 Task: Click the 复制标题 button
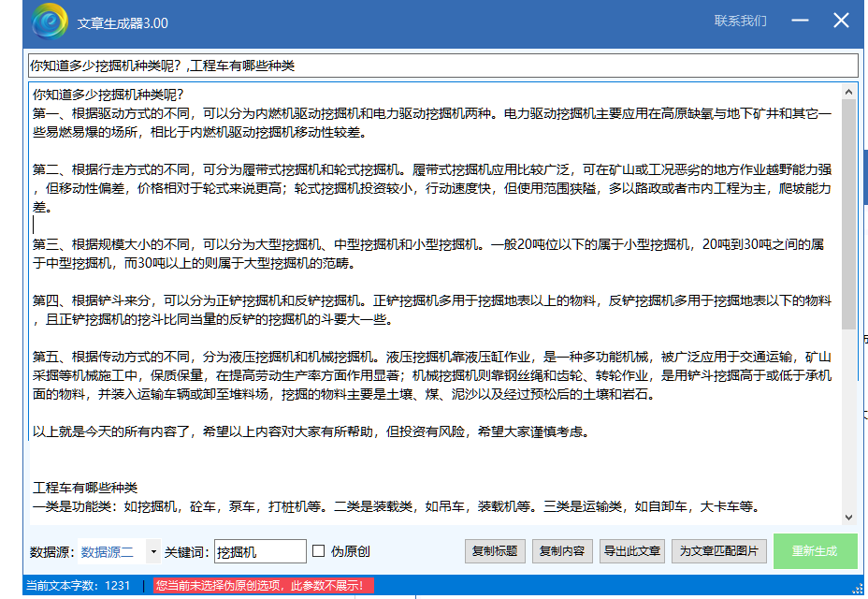pyautogui.click(x=495, y=551)
